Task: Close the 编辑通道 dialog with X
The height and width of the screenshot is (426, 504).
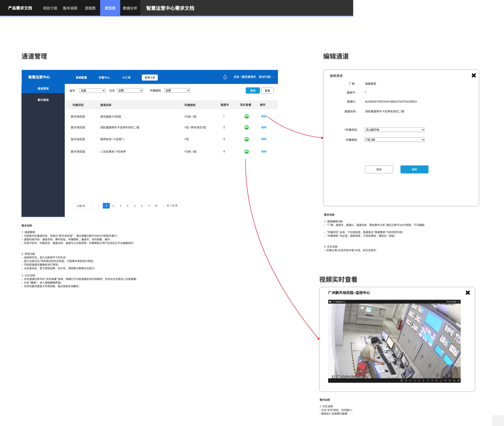Action: [x=474, y=75]
